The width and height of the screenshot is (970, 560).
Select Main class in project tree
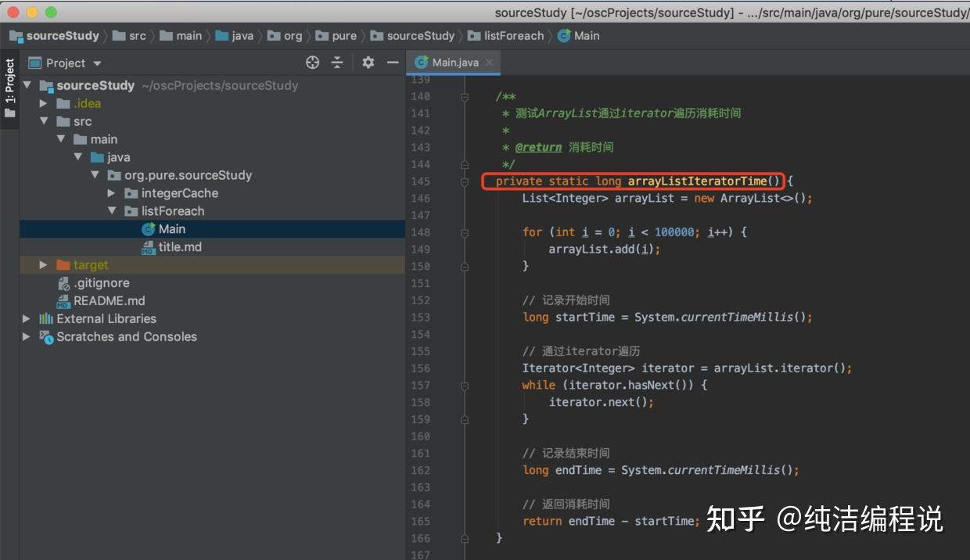tap(212, 229)
